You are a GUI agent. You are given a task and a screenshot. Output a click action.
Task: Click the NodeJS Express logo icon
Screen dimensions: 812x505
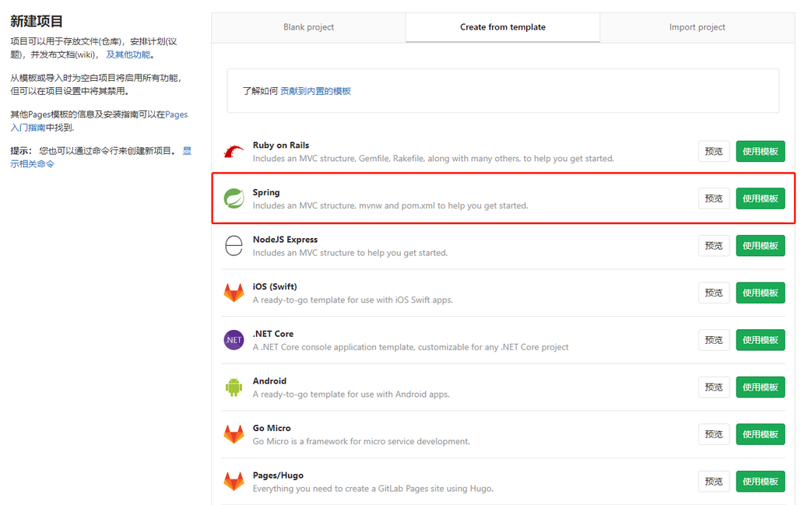tap(234, 246)
